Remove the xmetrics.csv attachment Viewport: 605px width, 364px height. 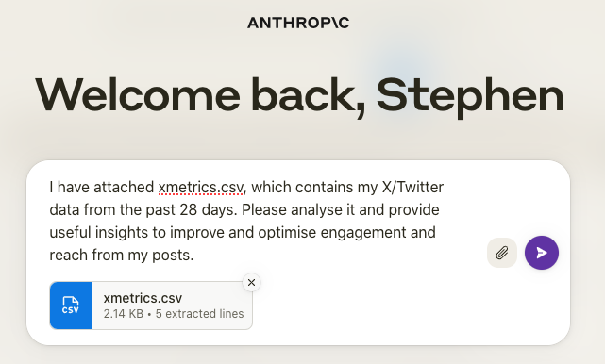point(251,283)
